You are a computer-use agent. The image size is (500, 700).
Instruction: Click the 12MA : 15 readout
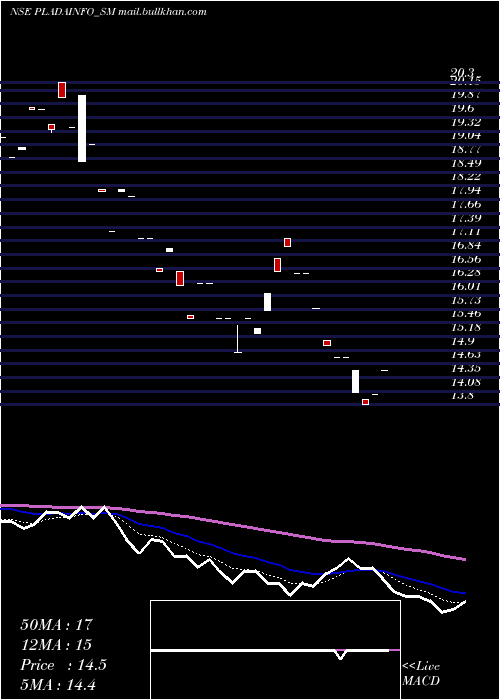pyautogui.click(x=56, y=645)
